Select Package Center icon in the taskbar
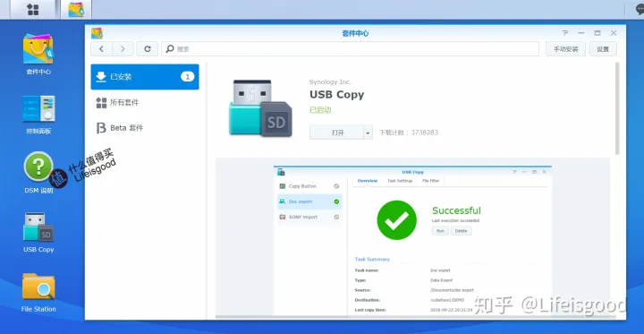This screenshot has width=644, height=334. point(76,10)
